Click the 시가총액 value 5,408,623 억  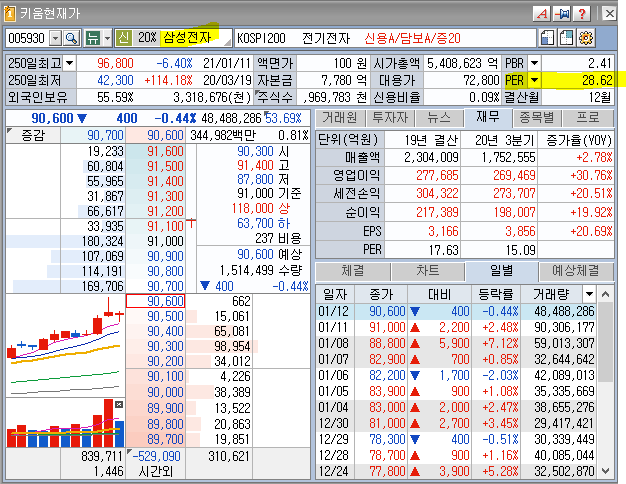(x=462, y=63)
